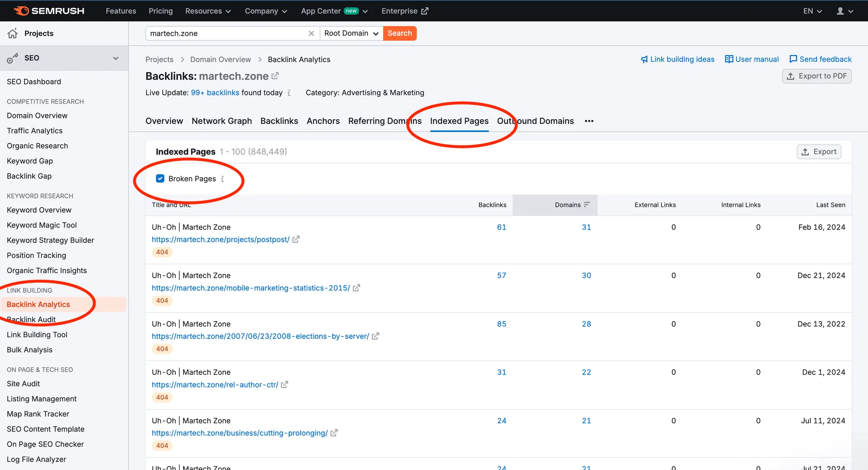Click the orange Search button

click(399, 34)
